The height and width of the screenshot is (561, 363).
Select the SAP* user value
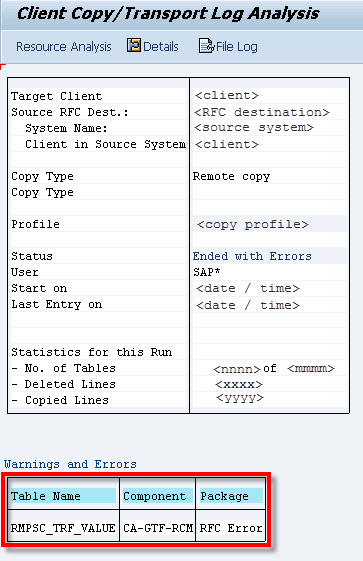[x=206, y=272]
